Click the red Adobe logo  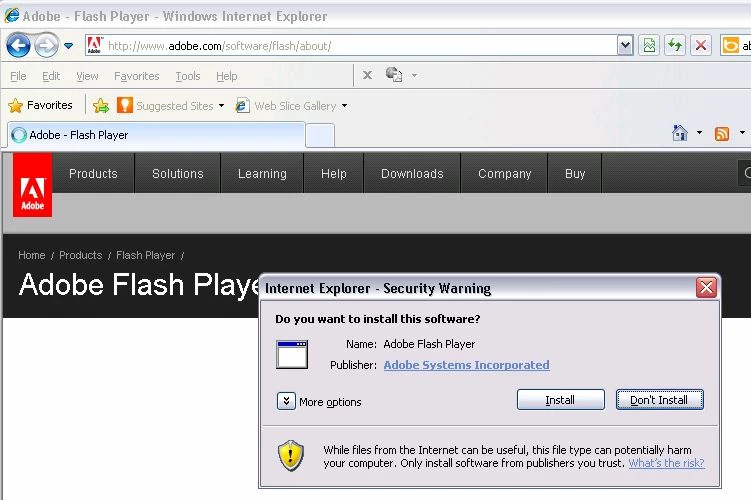33,185
